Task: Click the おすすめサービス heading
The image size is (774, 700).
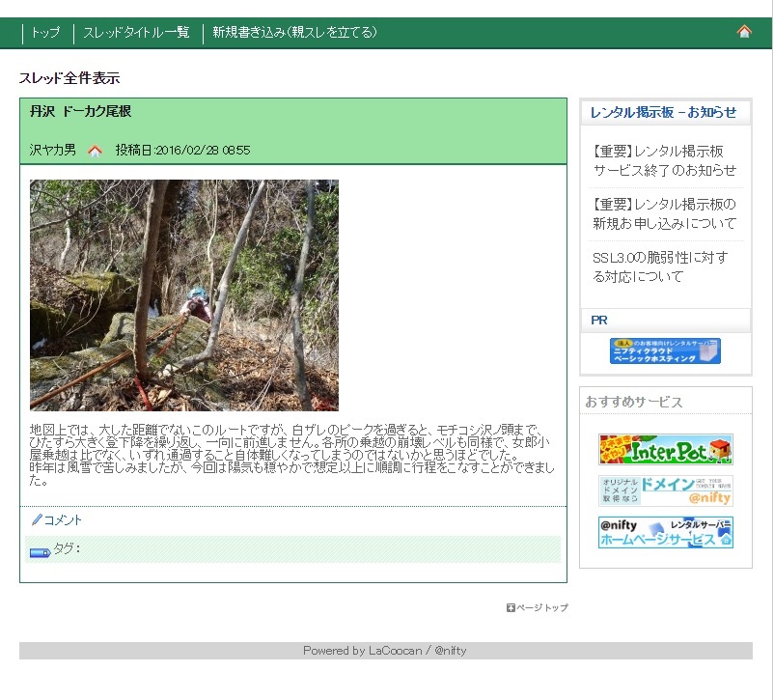Action: [634, 402]
